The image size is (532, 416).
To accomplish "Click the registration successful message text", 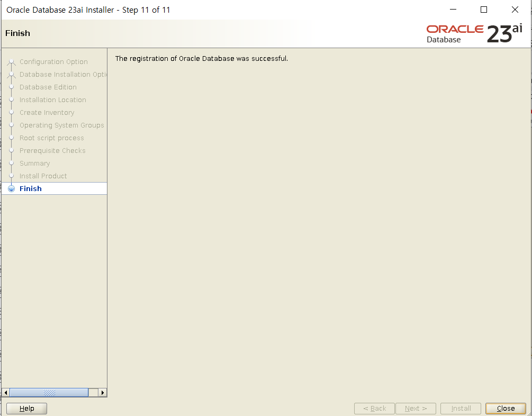I will point(202,58).
